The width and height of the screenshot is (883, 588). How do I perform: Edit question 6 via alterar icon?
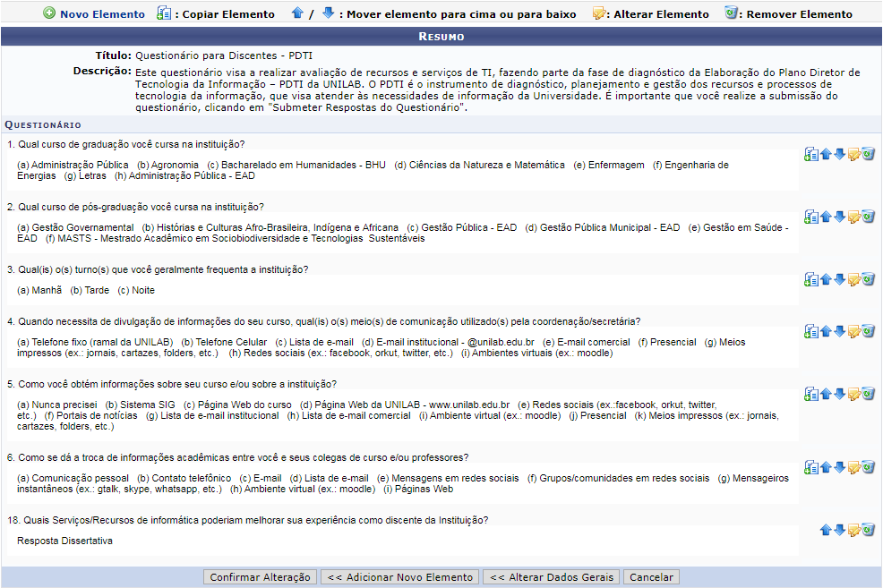853,464
